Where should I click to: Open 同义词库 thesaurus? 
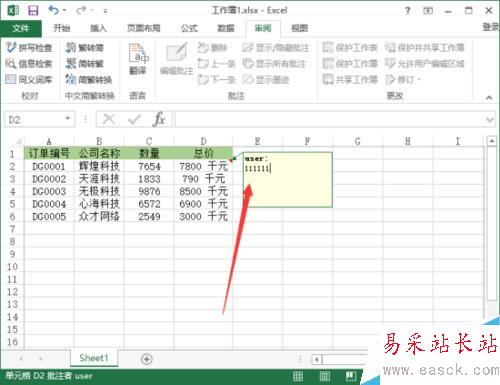coord(29,79)
